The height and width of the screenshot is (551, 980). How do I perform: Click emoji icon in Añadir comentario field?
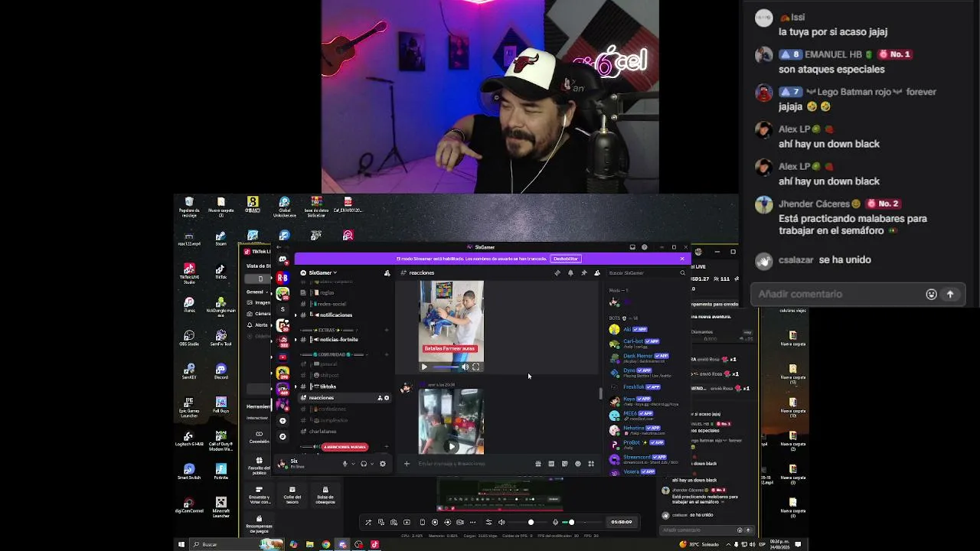click(x=931, y=295)
